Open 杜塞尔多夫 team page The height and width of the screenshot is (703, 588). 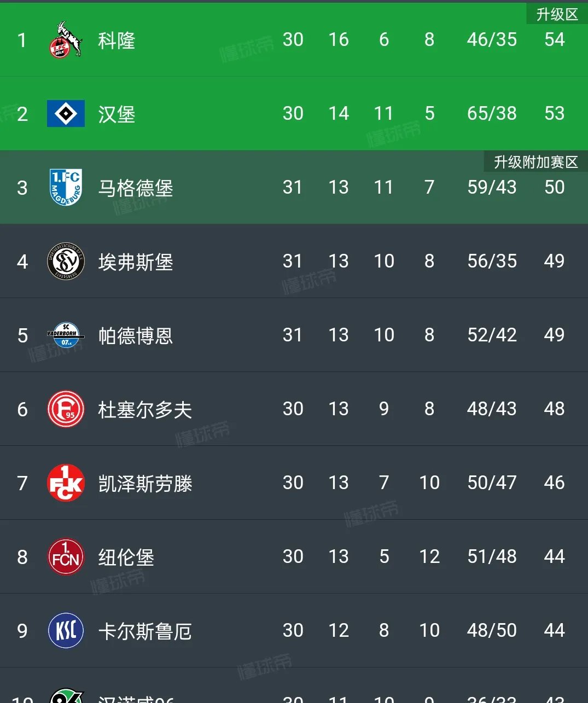[x=145, y=410]
